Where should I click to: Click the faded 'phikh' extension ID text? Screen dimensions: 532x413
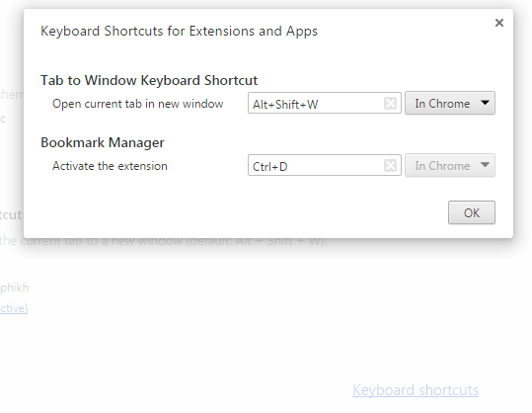[14, 288]
